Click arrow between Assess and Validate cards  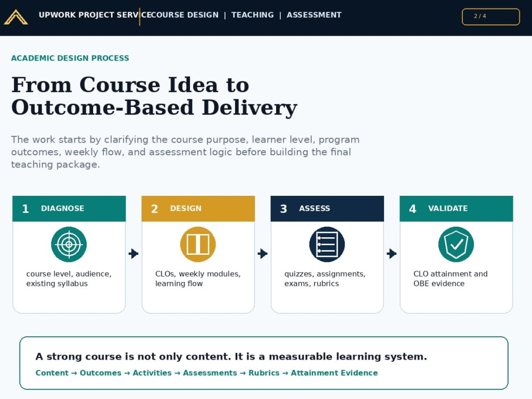pyautogui.click(x=392, y=253)
